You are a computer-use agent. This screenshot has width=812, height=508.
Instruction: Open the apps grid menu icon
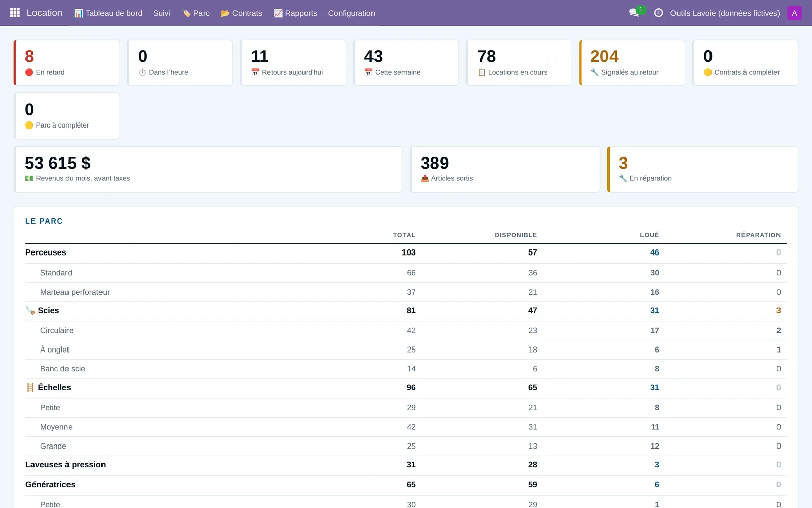[15, 13]
